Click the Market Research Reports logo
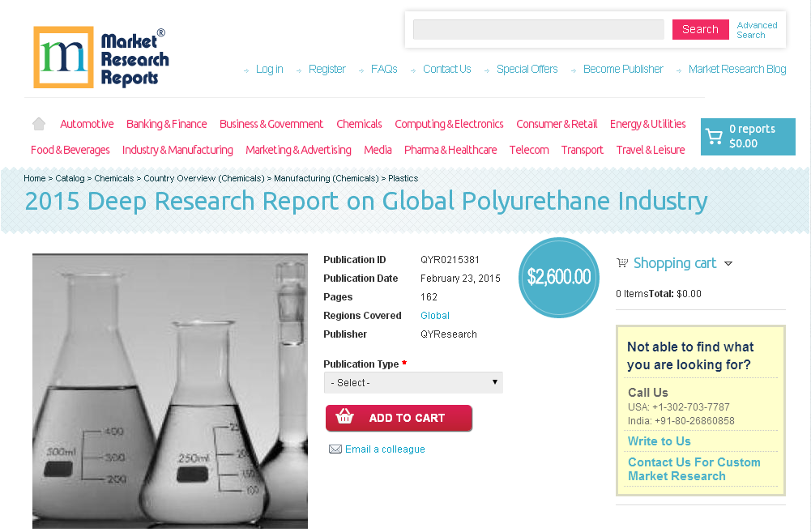The width and height of the screenshot is (811, 532). [x=100, y=57]
